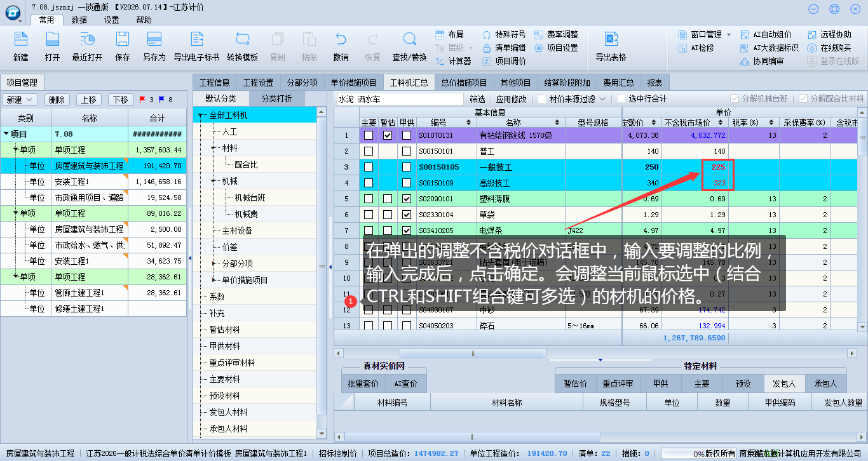Viewport: 868px width, 461px height.
Task: Click the 项目调价 price adjust tool
Action: (x=504, y=61)
